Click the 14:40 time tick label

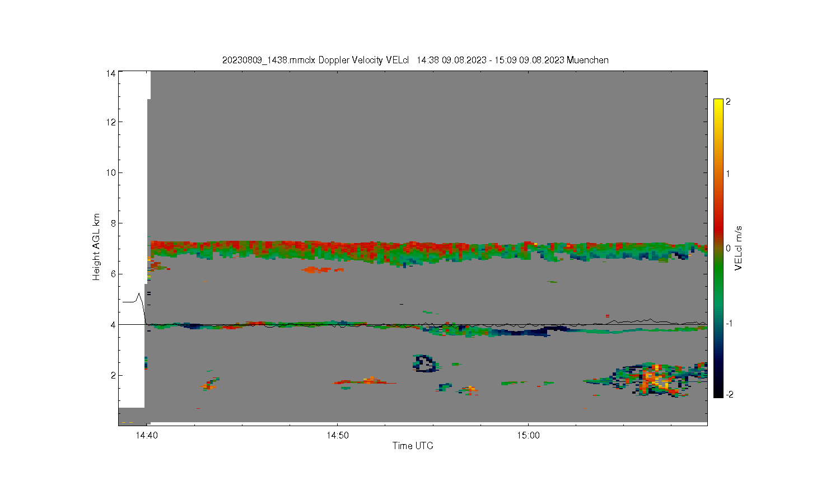tap(146, 436)
